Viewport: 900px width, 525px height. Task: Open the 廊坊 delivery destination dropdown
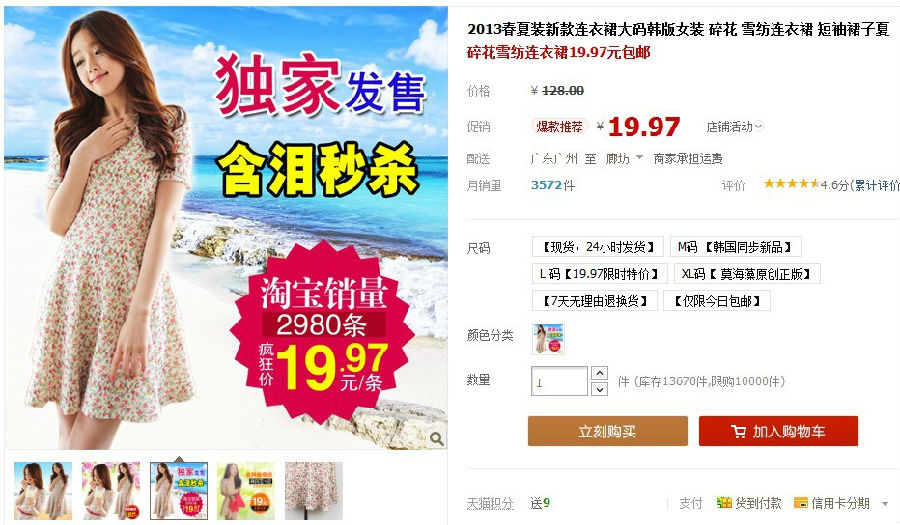(x=624, y=158)
